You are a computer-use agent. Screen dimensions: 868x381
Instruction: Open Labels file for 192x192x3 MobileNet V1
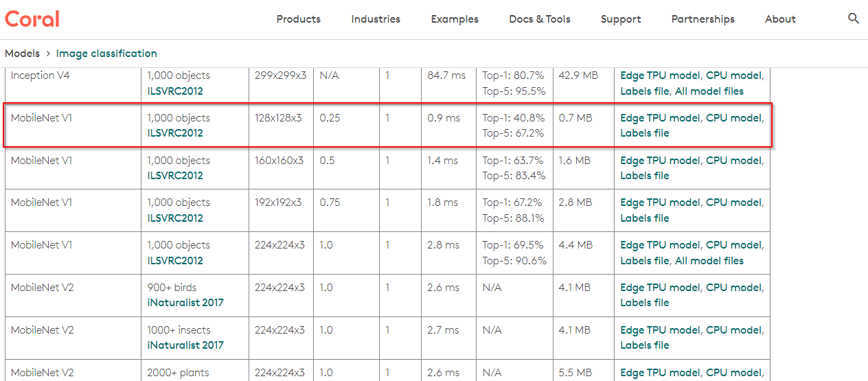click(645, 218)
